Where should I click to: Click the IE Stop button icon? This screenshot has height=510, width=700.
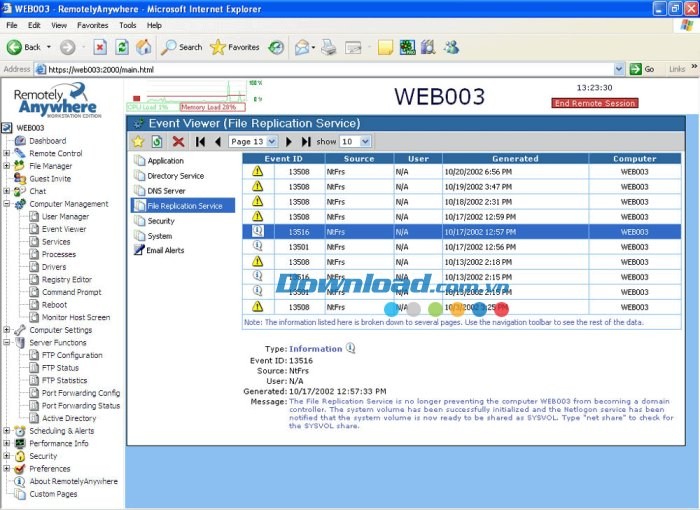coord(100,47)
